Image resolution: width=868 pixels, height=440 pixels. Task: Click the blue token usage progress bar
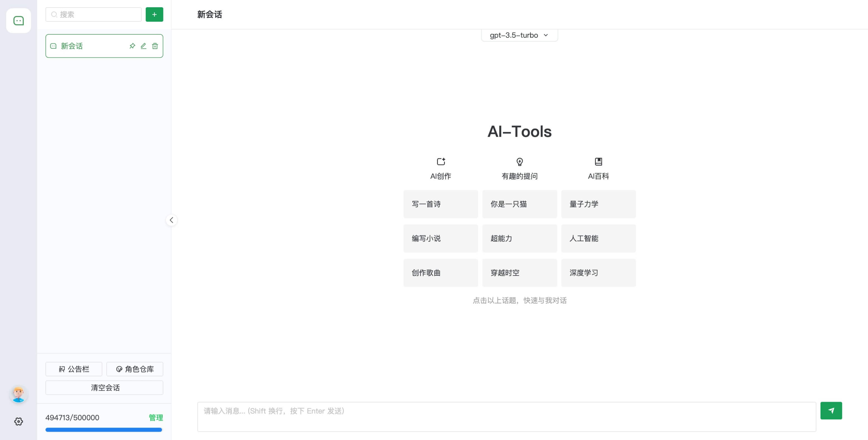104,430
